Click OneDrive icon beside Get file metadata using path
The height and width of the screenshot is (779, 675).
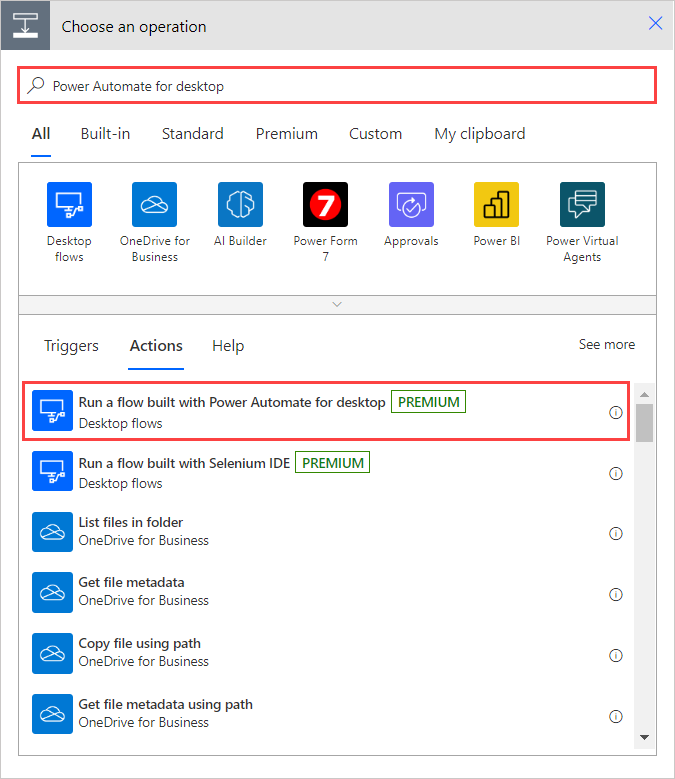[52, 714]
